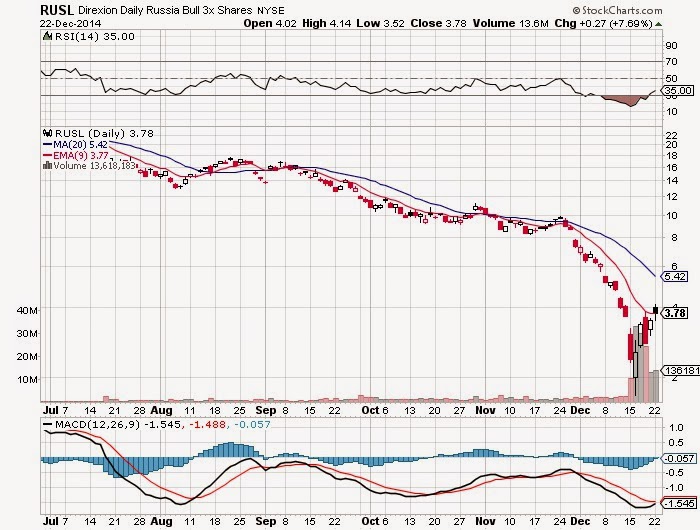Select the black MACD legend line
The width and height of the screenshot is (700, 530).
(x=47, y=424)
